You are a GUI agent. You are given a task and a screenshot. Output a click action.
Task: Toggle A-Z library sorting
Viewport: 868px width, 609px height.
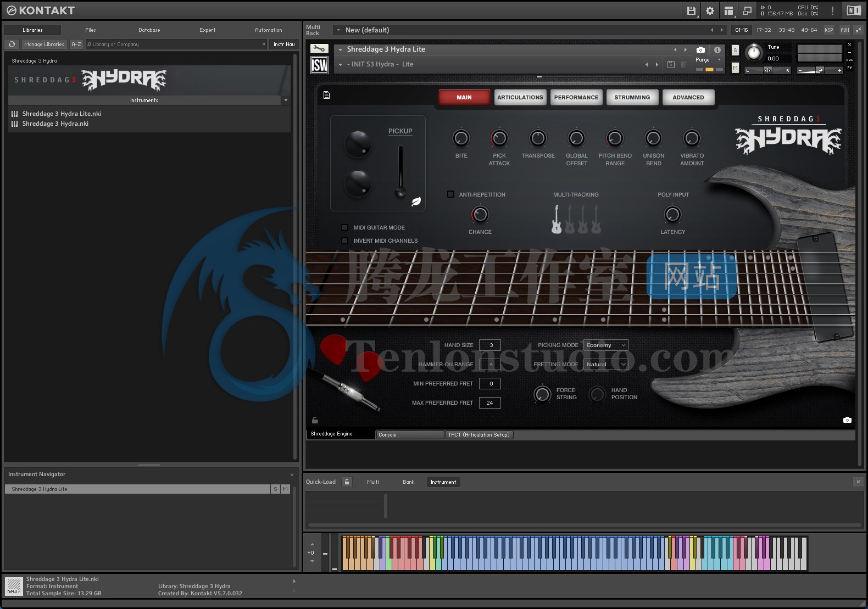[x=76, y=44]
